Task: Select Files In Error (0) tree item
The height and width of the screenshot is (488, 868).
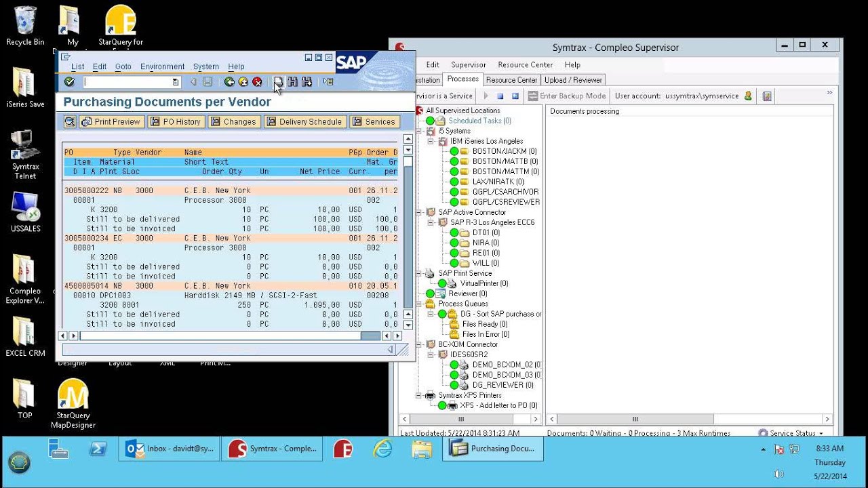Action: (x=486, y=334)
